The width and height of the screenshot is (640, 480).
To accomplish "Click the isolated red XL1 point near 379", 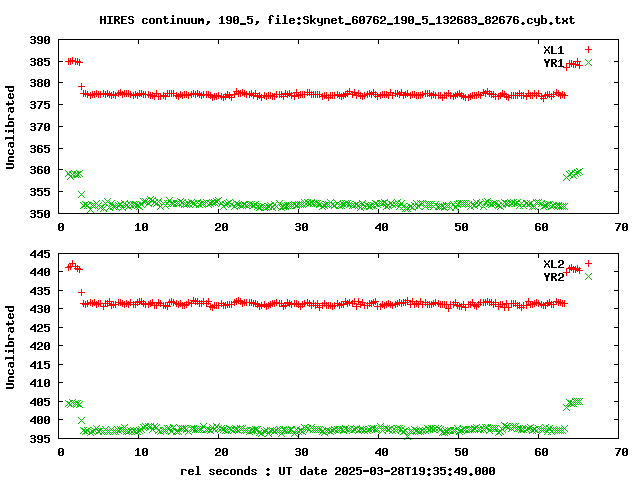I will pyautogui.click(x=81, y=87).
